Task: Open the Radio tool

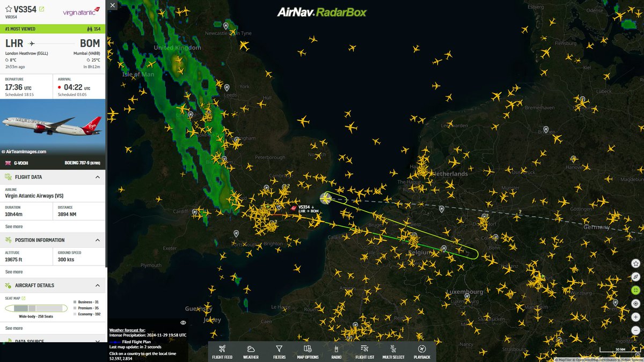Action: tap(336, 352)
